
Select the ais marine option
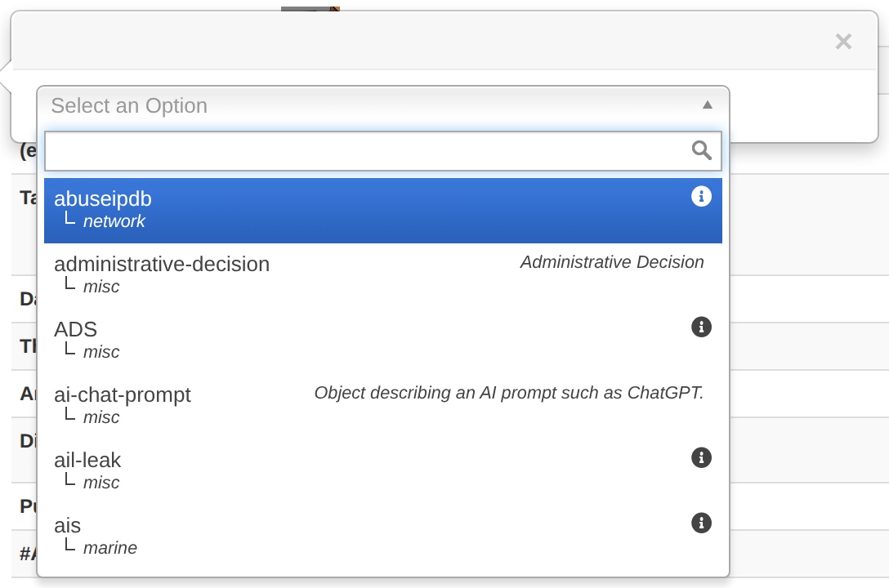click(382, 537)
